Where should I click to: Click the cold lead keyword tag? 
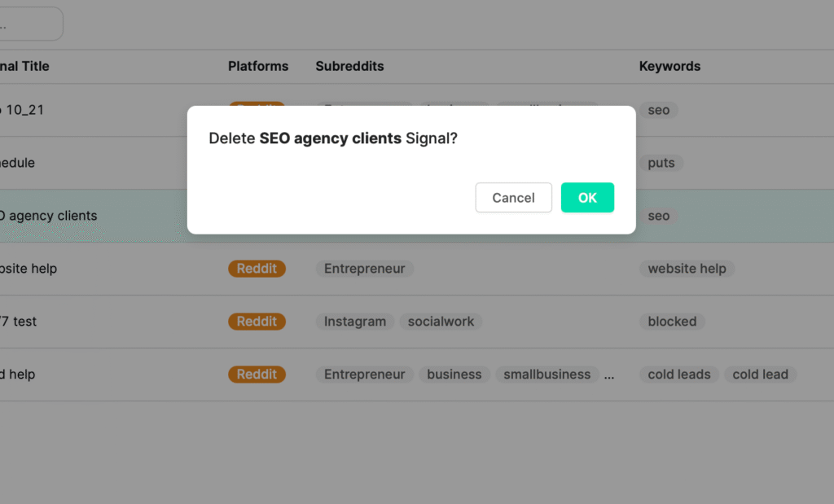coord(760,375)
